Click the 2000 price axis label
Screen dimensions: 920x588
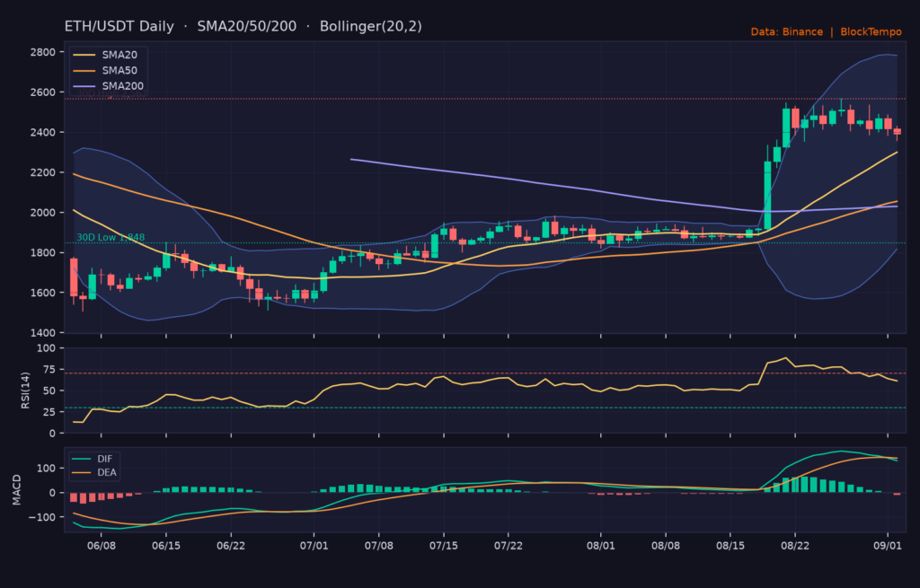43,212
